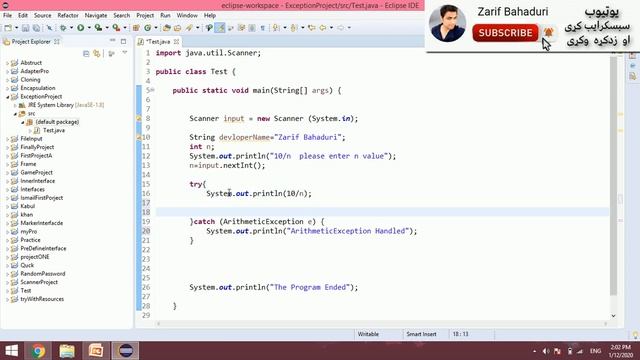Minimize the Project Explorer panel
Image resolution: width=640 pixels, height=360 pixels.
[113, 41]
